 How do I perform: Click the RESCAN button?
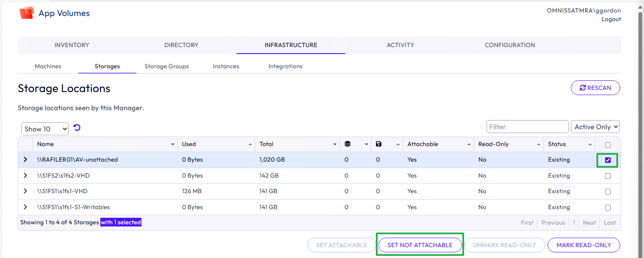pos(596,88)
